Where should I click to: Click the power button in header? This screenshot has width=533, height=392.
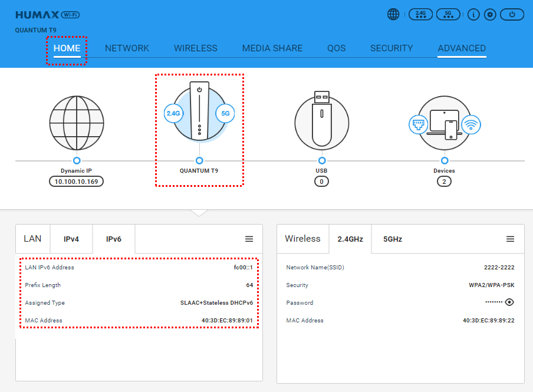click(x=512, y=14)
